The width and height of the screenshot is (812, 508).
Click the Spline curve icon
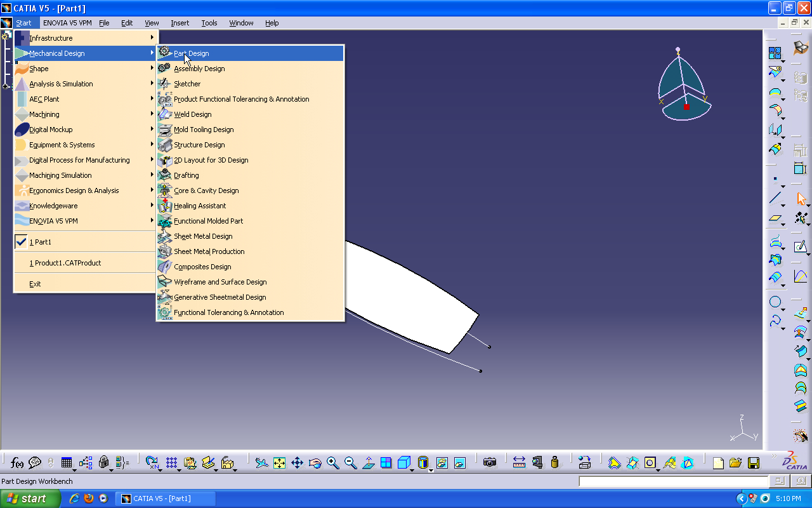pos(775,321)
